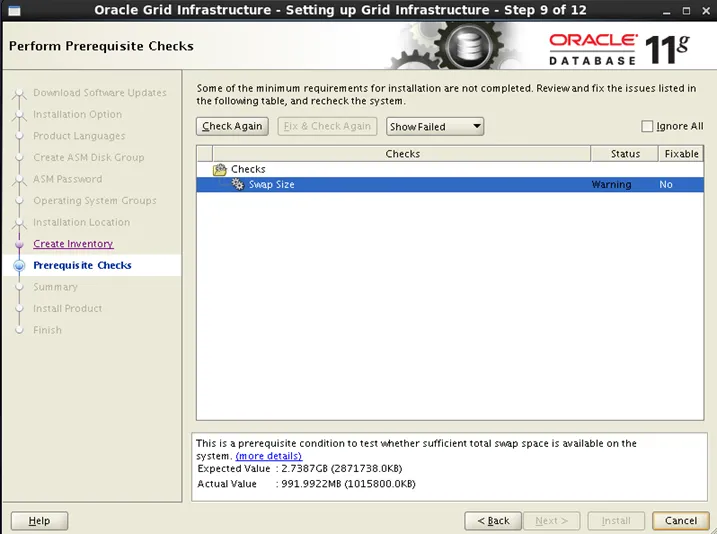Click the Operating System Groups step
Screen dimensions: 717x534
pos(95,200)
